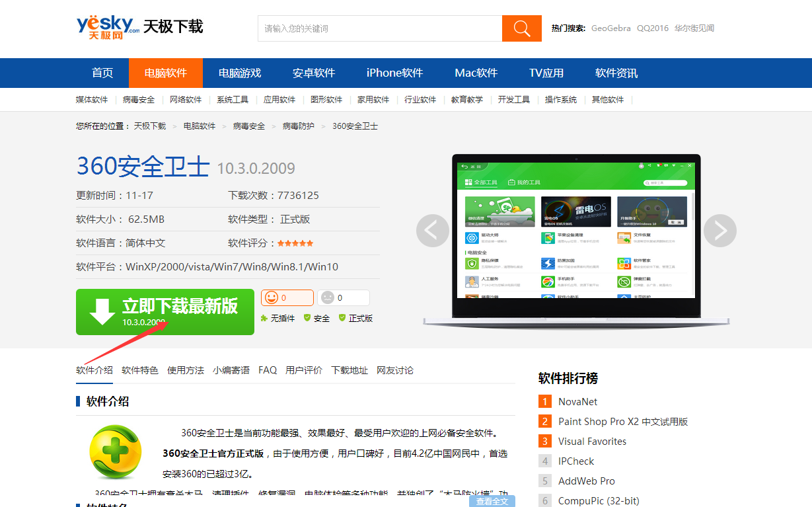Open NovaNet in the ranking list

[577, 402]
